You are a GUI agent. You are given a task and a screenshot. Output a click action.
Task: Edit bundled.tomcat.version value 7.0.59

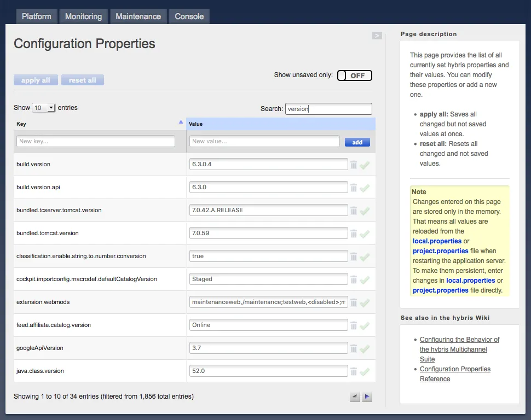click(269, 233)
